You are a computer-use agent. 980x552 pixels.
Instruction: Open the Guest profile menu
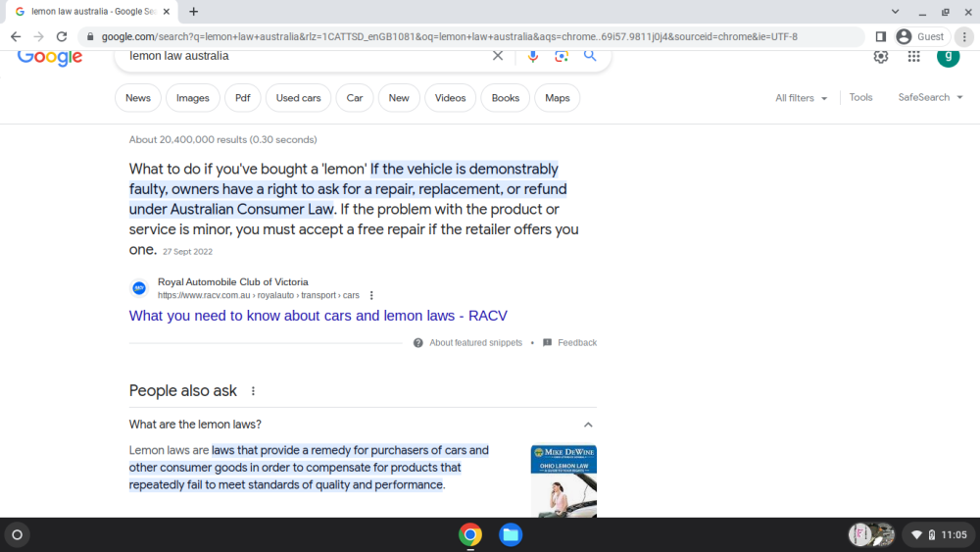pyautogui.click(x=922, y=36)
